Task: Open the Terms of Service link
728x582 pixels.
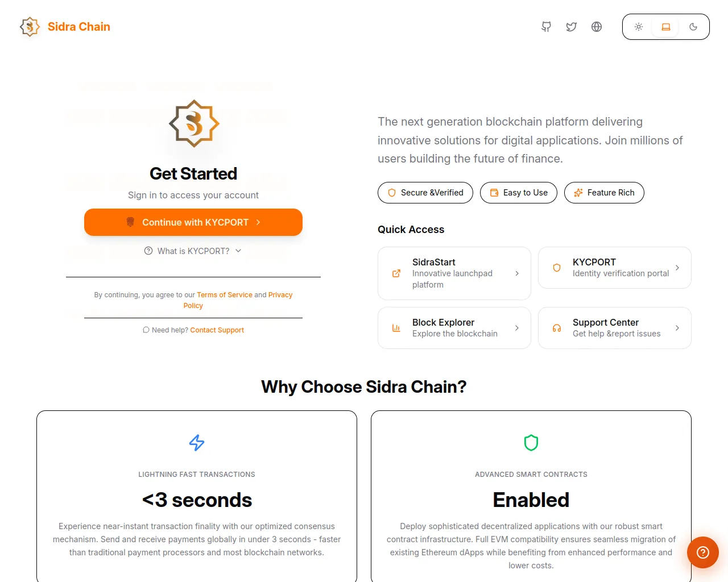Action: pyautogui.click(x=225, y=295)
